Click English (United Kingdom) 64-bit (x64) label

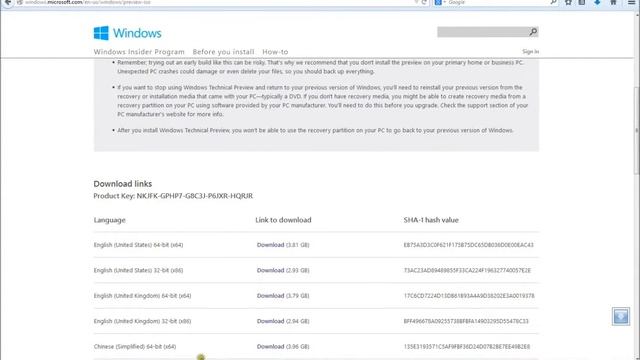click(x=142, y=296)
